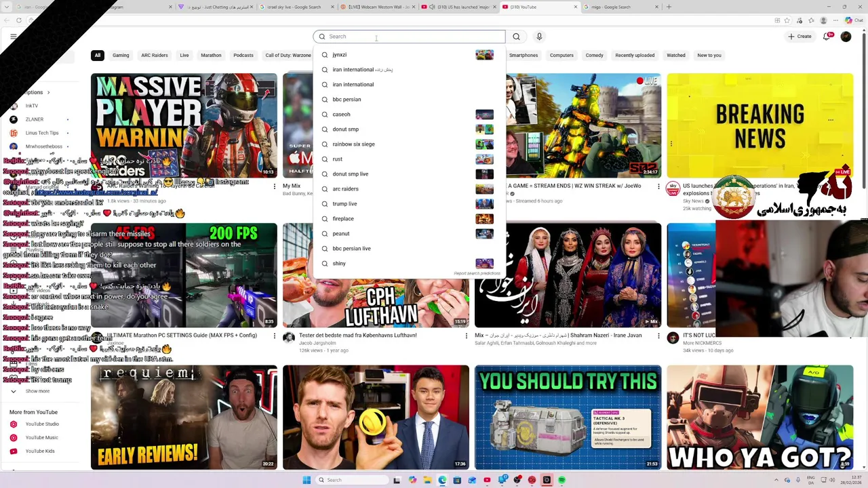
Task: Expand the Subscriptions section chevron
Action: (48, 92)
